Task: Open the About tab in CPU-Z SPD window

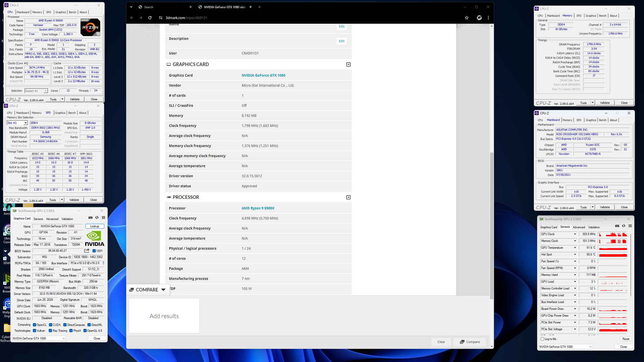Action: coord(83,113)
